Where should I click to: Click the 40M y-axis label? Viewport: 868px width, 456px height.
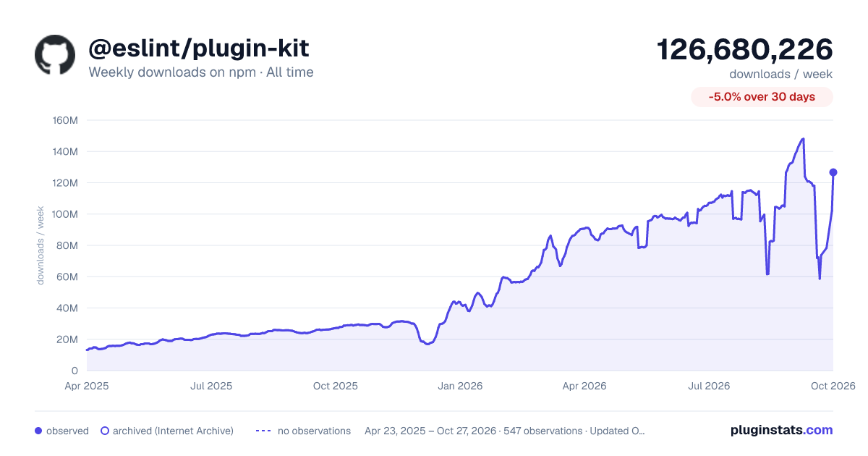click(67, 308)
